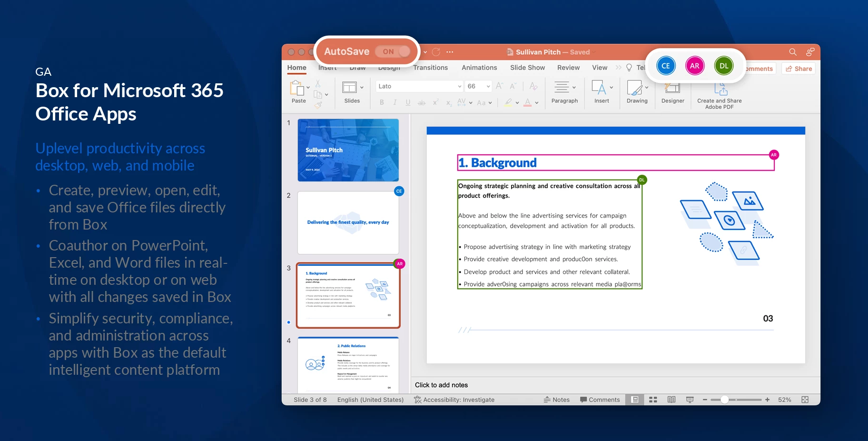Select slide 4 Public Relations thumbnail
The width and height of the screenshot is (868, 441).
[348, 364]
